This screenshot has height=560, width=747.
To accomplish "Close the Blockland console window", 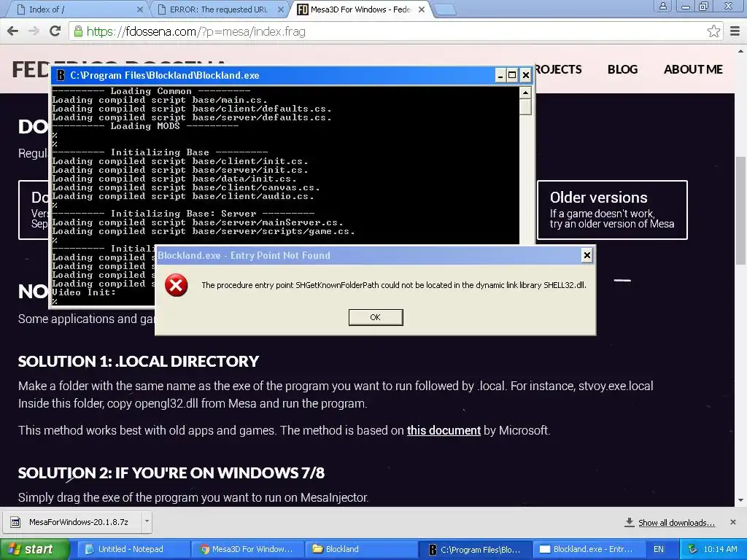I will 525,75.
